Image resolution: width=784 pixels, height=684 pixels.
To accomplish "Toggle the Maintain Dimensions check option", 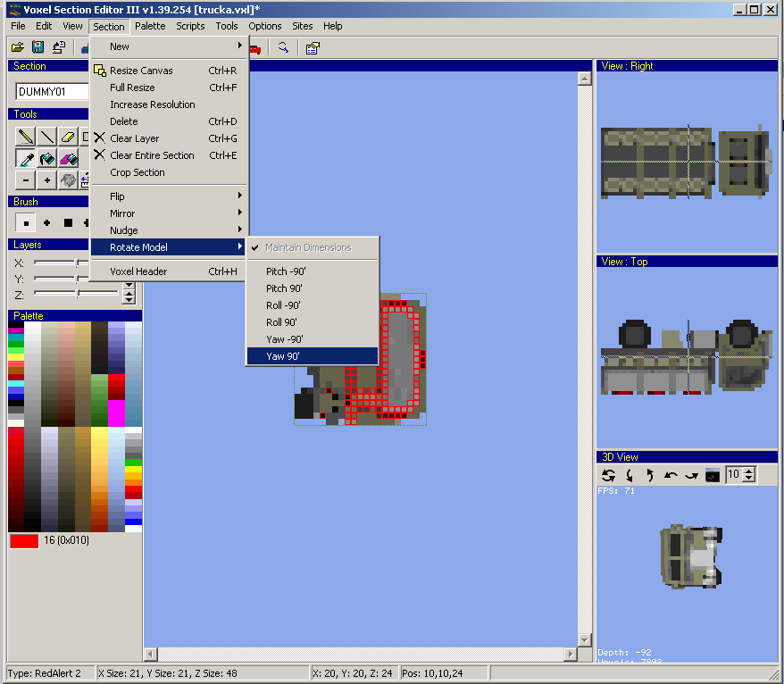I will point(313,247).
